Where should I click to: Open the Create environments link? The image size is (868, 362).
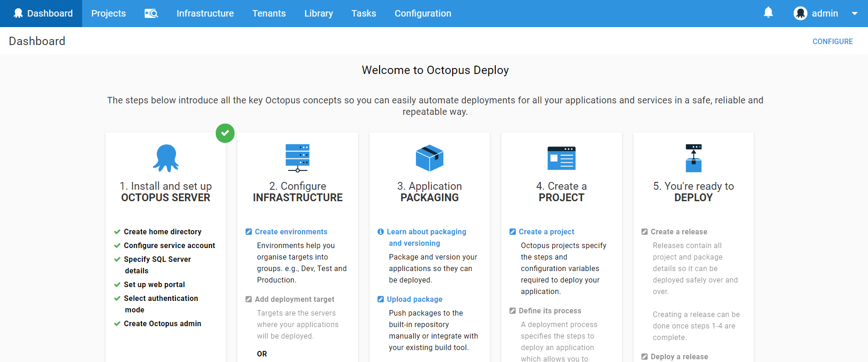(x=291, y=232)
